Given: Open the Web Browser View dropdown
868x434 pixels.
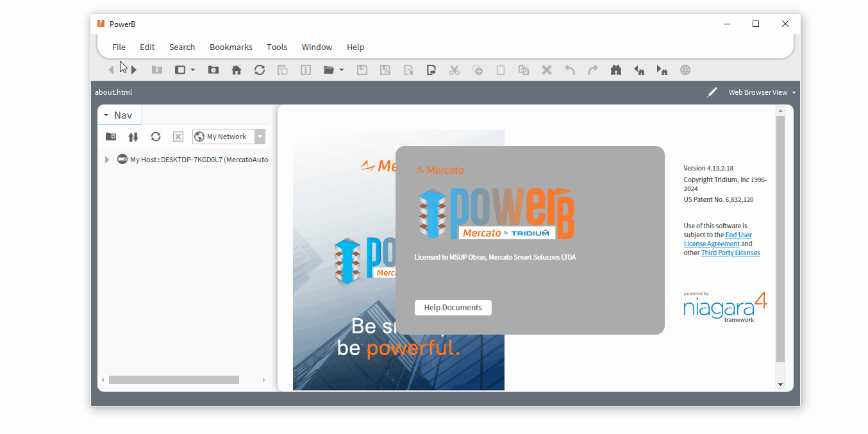Looking at the screenshot, I should tap(762, 92).
